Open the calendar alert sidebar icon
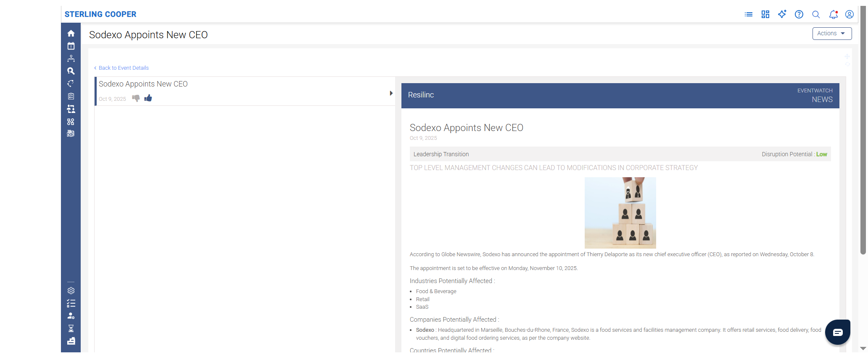 tap(71, 46)
